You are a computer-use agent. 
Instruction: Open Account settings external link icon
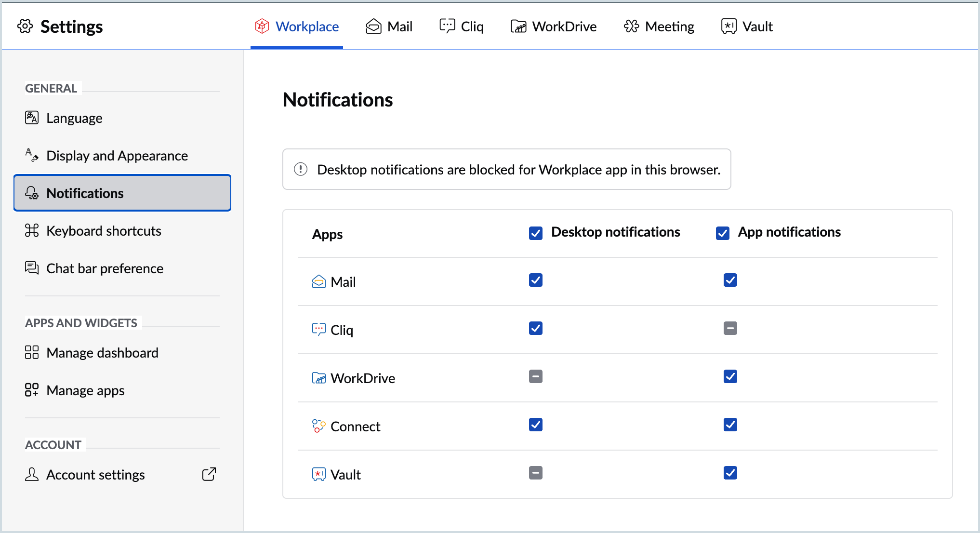click(x=209, y=474)
